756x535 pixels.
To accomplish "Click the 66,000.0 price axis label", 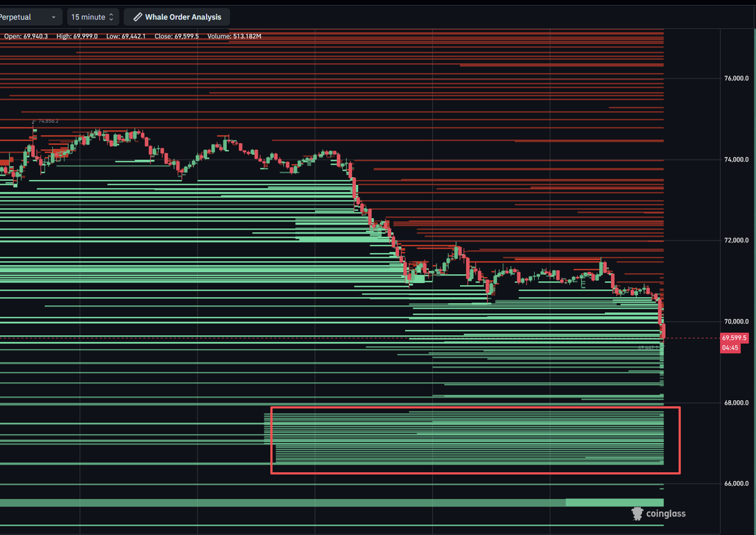I will (736, 483).
